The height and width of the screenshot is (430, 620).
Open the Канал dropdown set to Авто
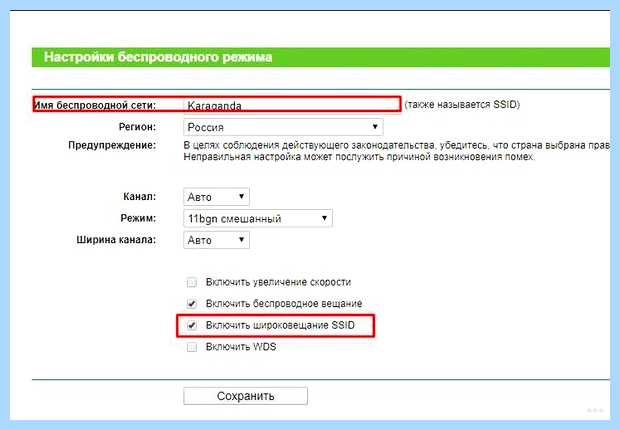[216, 197]
